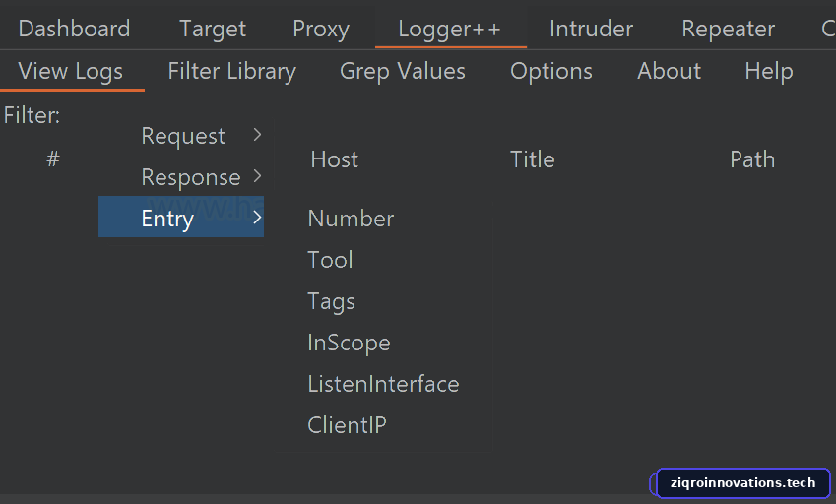Pick ListenInterface from the submenu

click(384, 384)
